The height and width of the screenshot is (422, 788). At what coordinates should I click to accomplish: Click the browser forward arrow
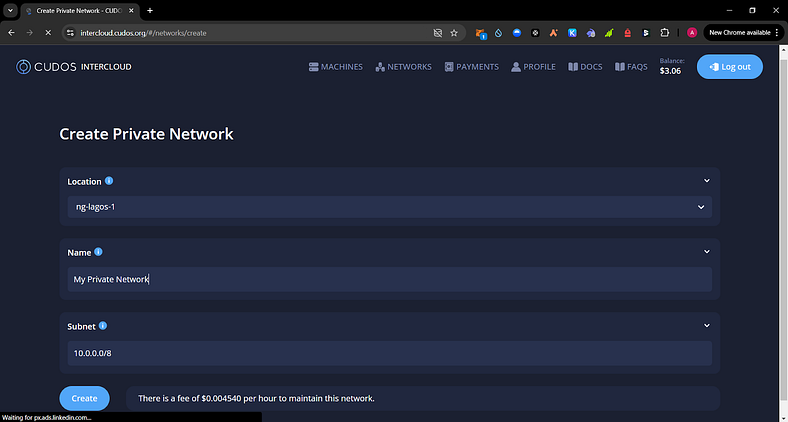click(30, 33)
